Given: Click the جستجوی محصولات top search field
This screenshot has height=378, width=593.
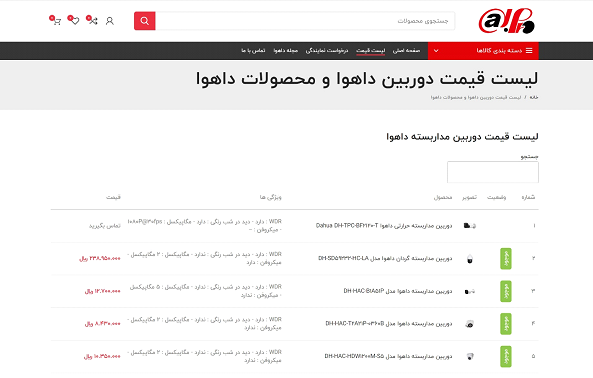Looking at the screenshot, I should [x=305, y=21].
